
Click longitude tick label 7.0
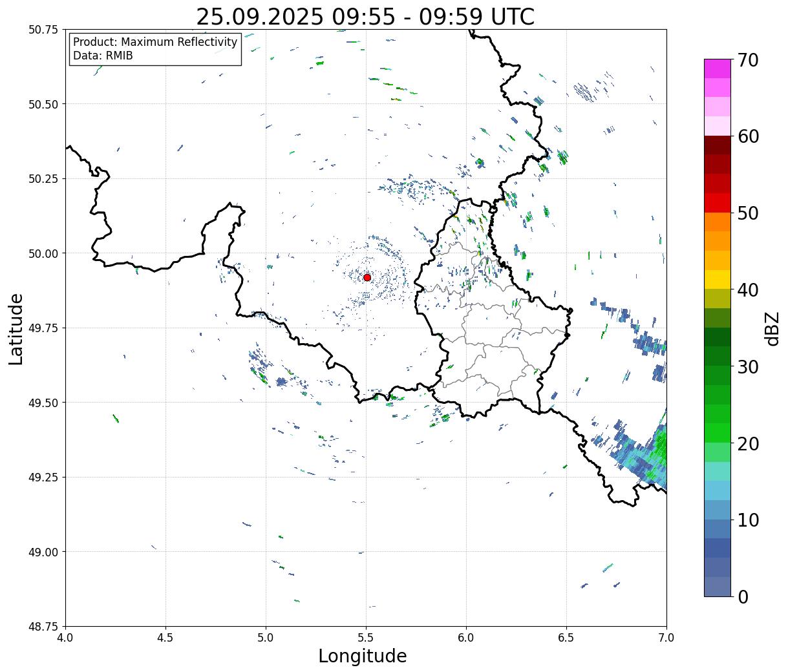coord(666,638)
